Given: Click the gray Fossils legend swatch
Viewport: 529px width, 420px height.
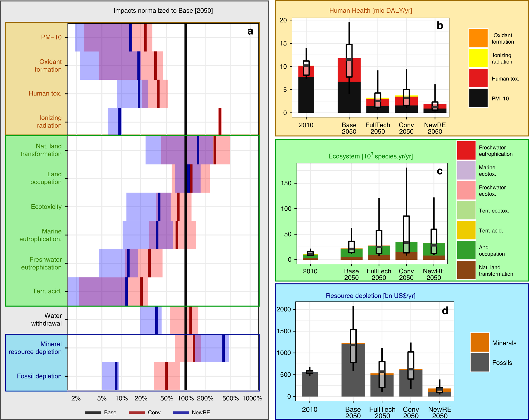Looking at the screenshot, I should coord(479,362).
